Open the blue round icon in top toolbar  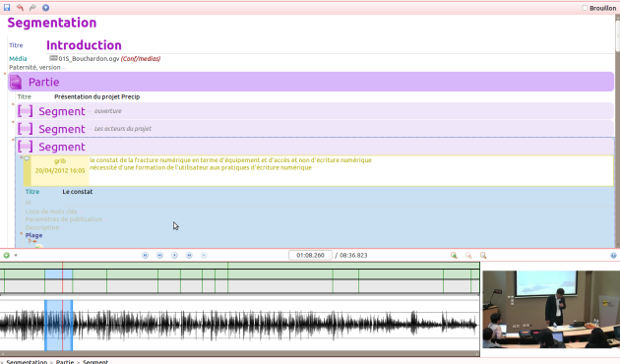(46, 8)
